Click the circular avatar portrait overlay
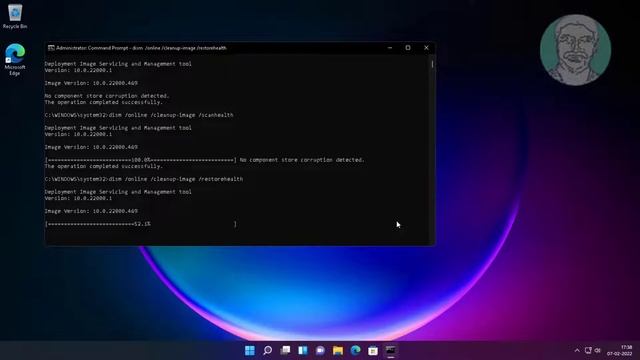Viewport: 640px width, 360px height. (x=576, y=50)
